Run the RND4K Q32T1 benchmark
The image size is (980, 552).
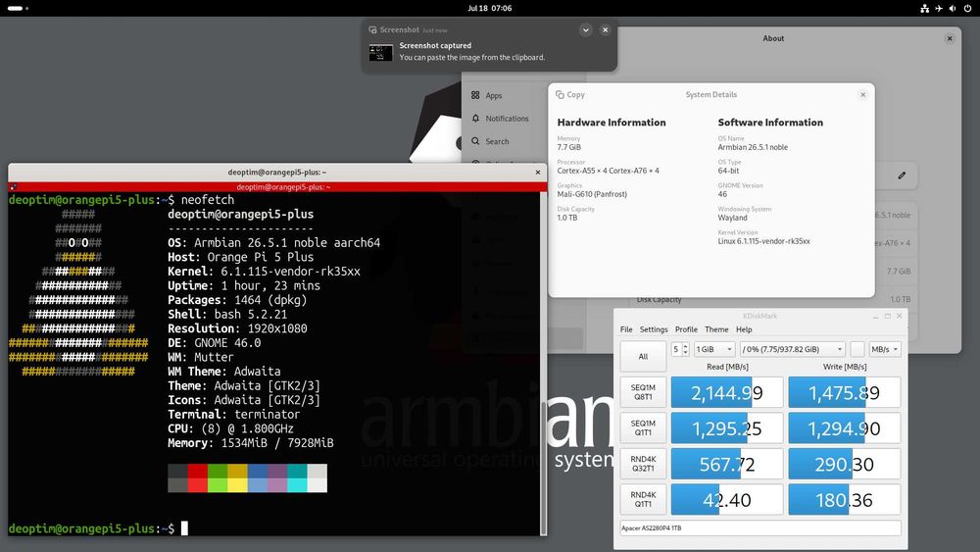point(643,464)
